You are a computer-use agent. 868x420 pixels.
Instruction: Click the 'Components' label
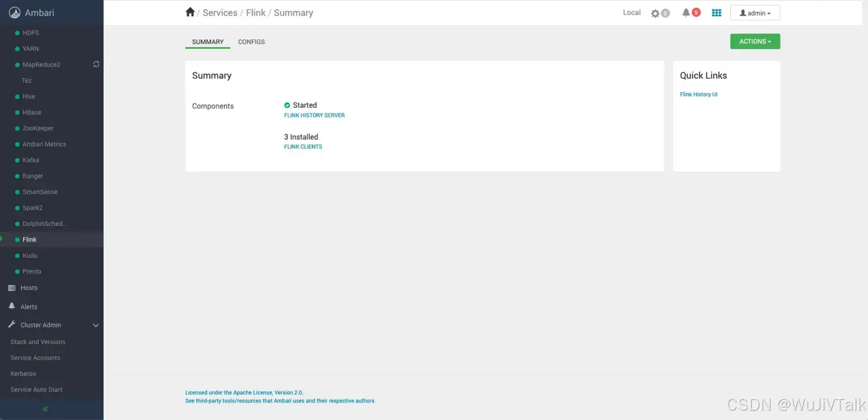pos(213,106)
